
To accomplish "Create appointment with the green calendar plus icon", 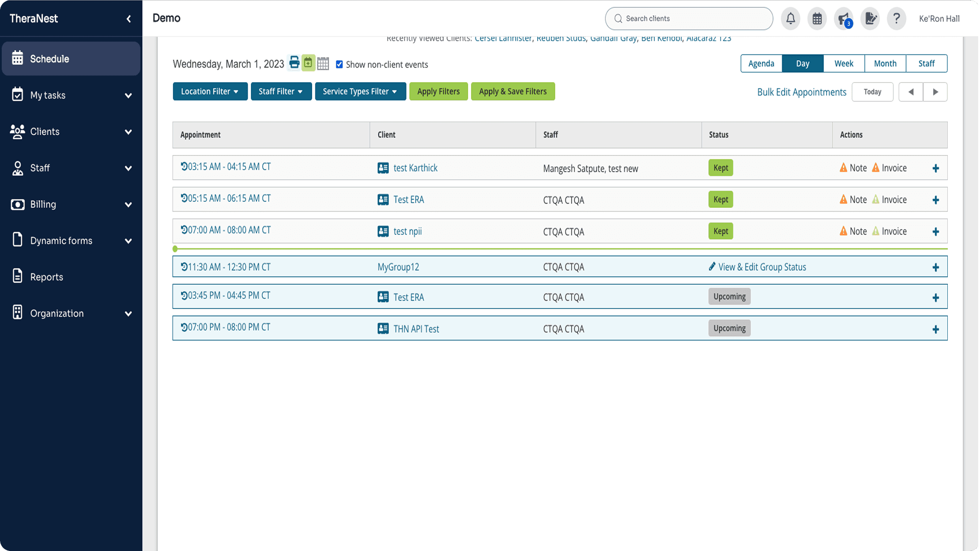I will tap(308, 63).
